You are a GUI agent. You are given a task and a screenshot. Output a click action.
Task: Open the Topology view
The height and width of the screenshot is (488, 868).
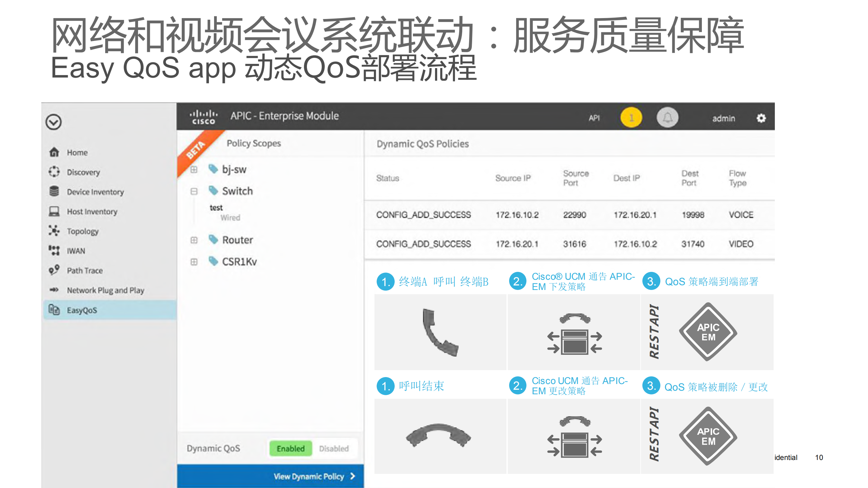click(82, 231)
